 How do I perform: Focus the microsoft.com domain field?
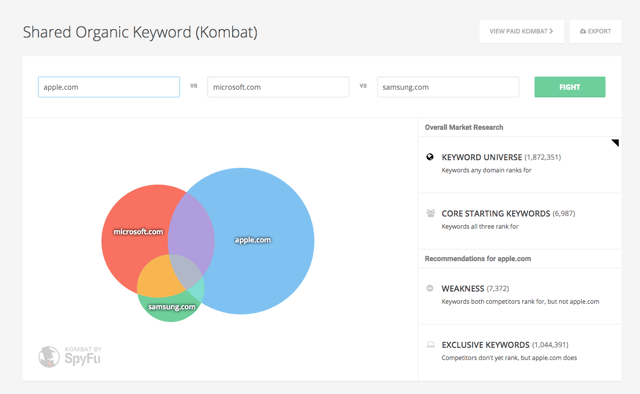278,87
